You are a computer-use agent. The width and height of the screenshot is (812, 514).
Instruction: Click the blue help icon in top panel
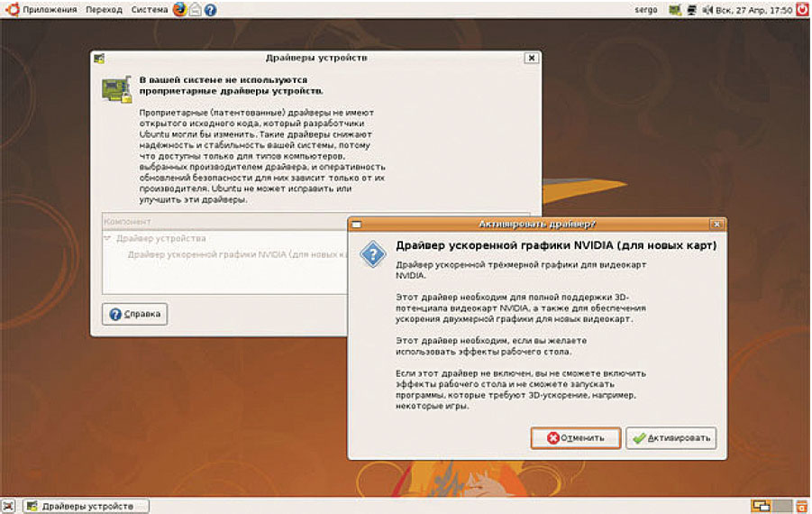[x=211, y=10]
